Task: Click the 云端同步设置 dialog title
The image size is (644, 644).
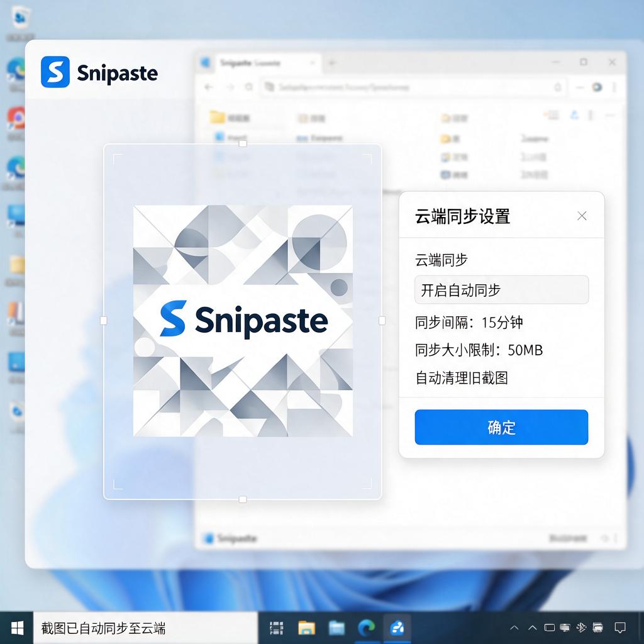Action: (462, 216)
